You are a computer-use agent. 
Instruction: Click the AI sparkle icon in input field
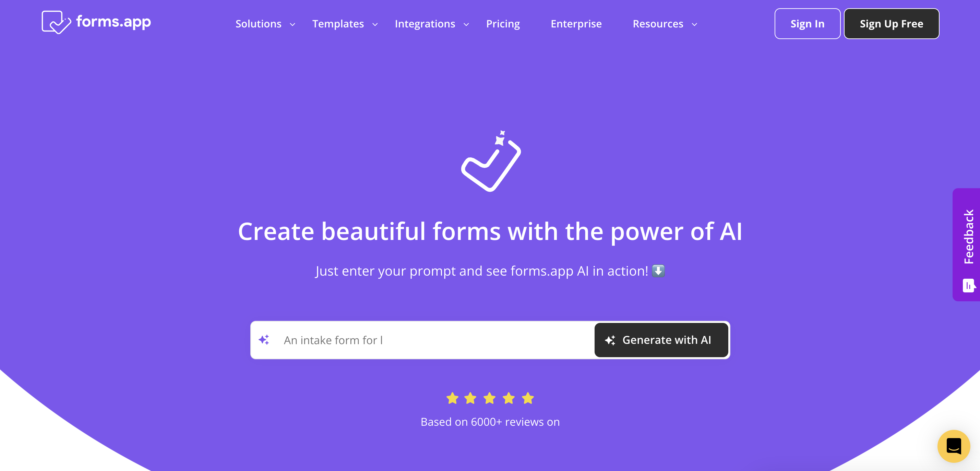click(x=264, y=340)
